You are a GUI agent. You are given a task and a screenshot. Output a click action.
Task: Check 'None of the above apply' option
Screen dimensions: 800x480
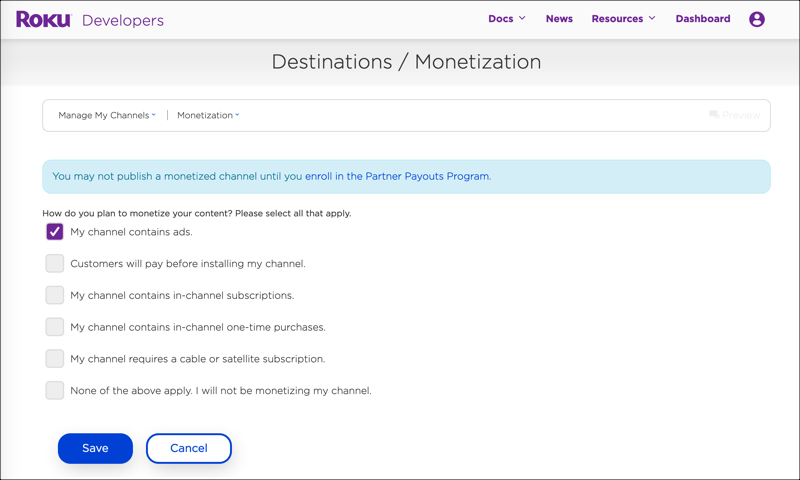pyautogui.click(x=55, y=390)
